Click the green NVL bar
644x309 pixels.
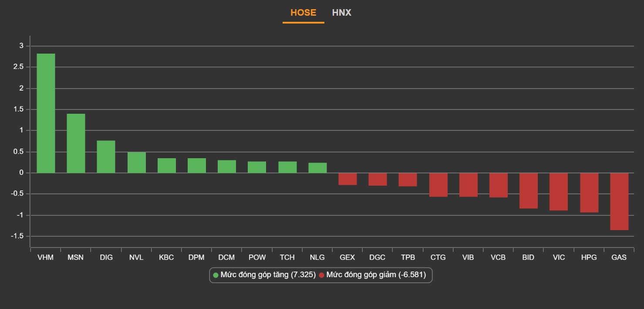tap(136, 163)
